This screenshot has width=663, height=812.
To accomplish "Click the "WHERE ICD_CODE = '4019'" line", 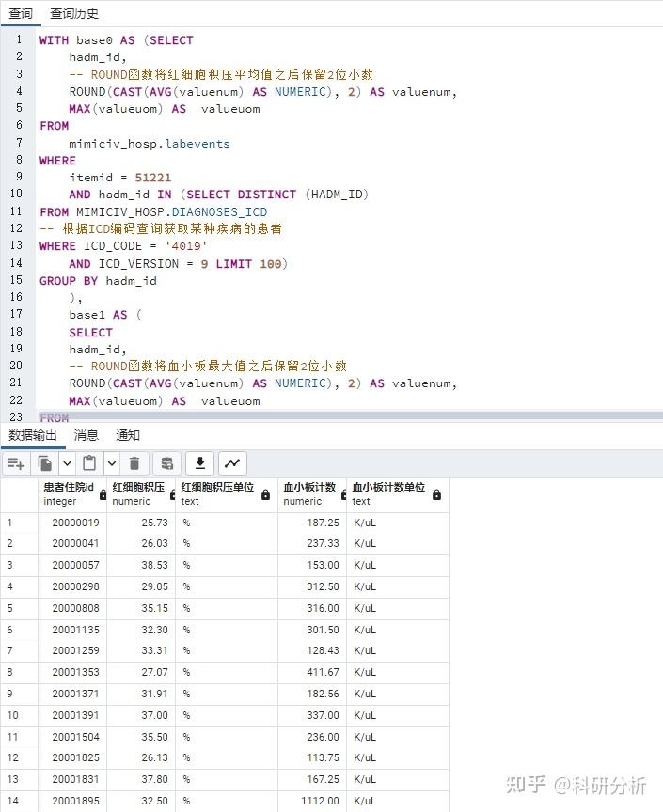I will click(x=123, y=245).
